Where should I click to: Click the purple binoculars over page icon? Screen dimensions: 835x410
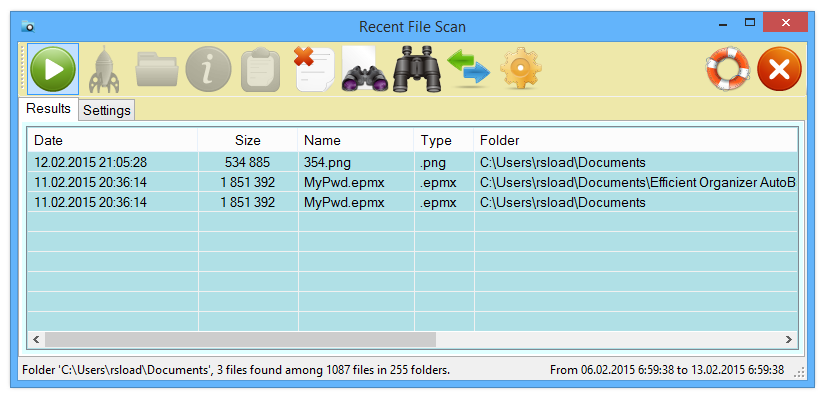click(364, 69)
